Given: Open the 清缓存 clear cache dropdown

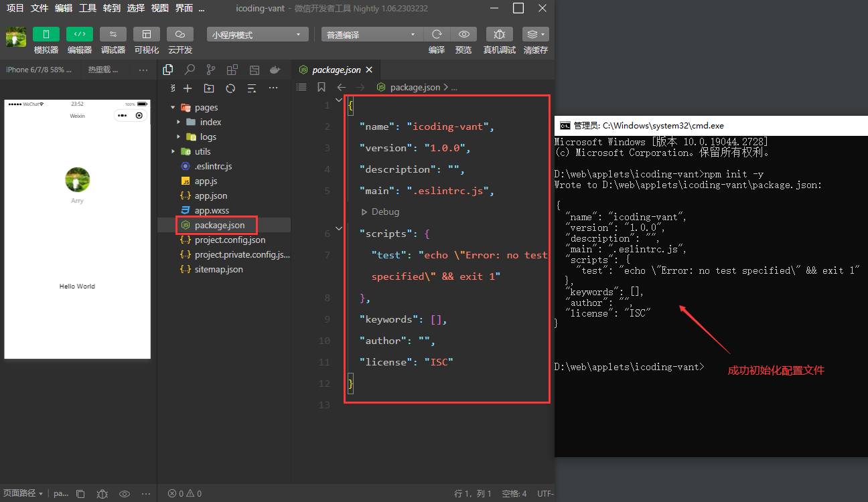Looking at the screenshot, I should point(536,34).
